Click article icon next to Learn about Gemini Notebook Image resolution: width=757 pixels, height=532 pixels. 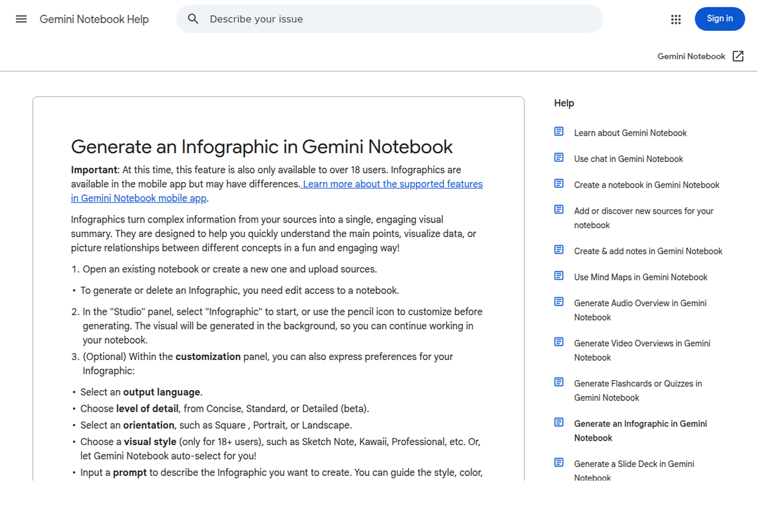(559, 132)
